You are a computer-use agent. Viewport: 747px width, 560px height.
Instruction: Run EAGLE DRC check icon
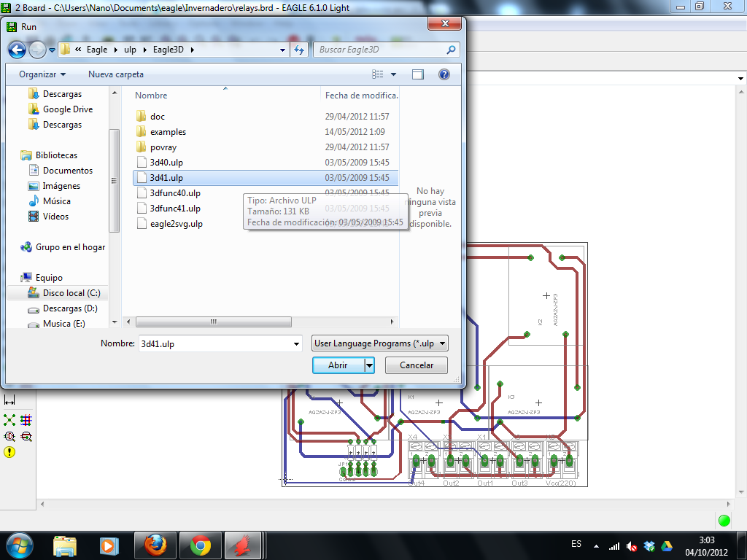(26, 436)
